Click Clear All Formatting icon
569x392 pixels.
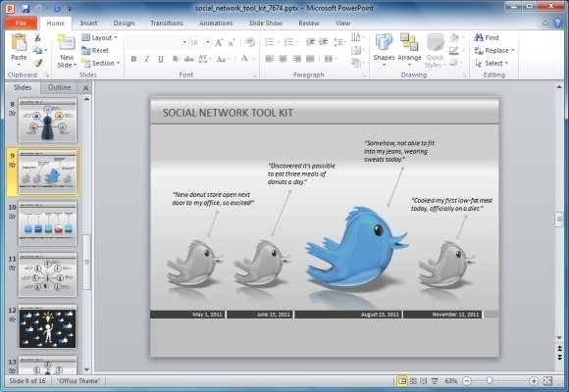[250, 42]
